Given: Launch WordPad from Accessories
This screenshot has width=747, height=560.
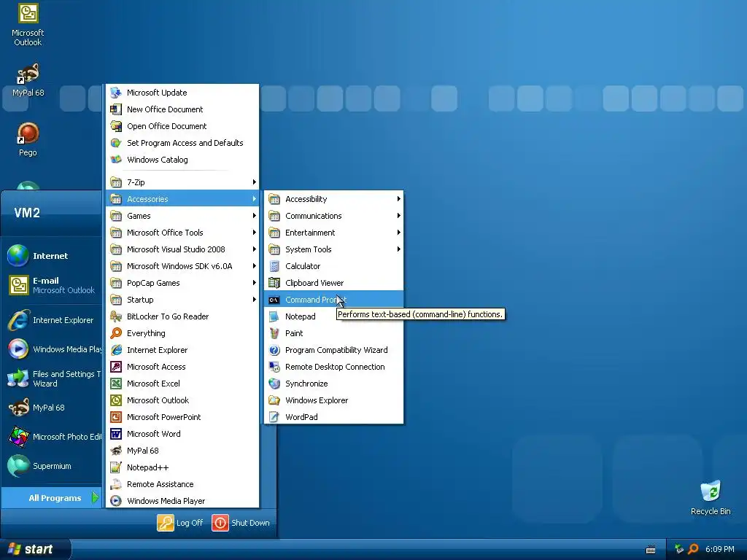Looking at the screenshot, I should point(333,416).
